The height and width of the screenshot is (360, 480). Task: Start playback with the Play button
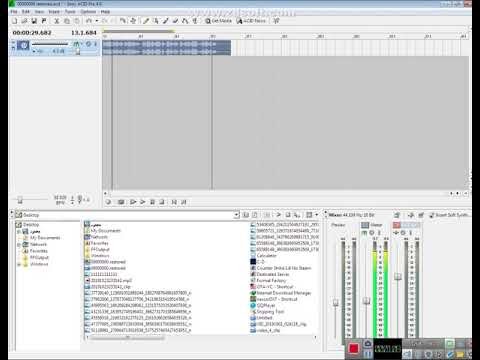click(143, 202)
